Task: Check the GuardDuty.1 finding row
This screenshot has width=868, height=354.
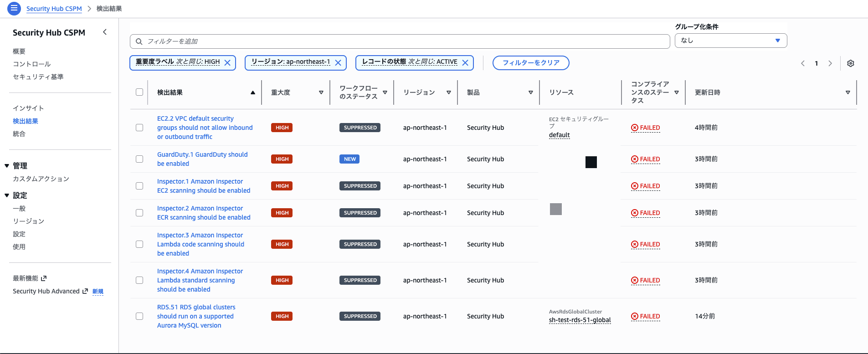Action: (139, 159)
